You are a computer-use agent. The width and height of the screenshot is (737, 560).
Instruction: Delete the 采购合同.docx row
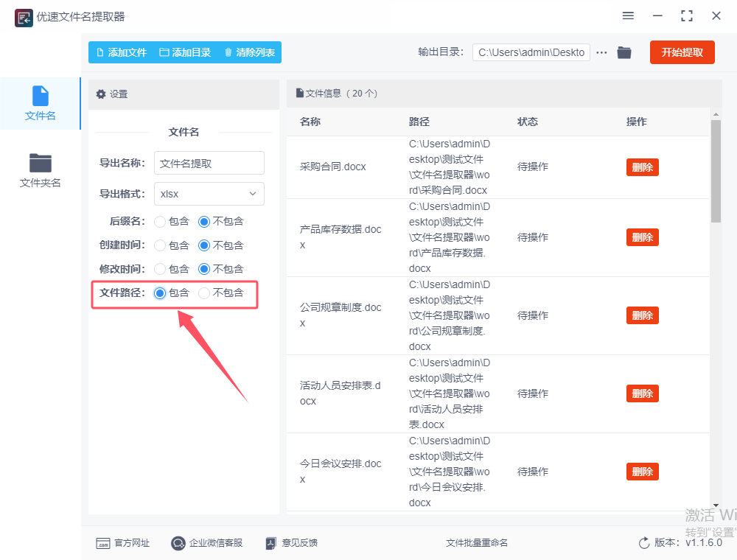tap(642, 167)
